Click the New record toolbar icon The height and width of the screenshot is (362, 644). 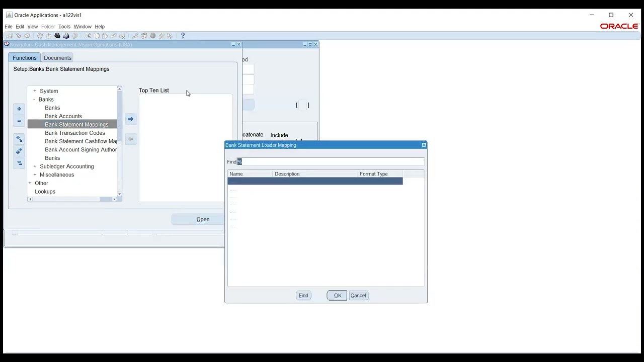coord(10,36)
